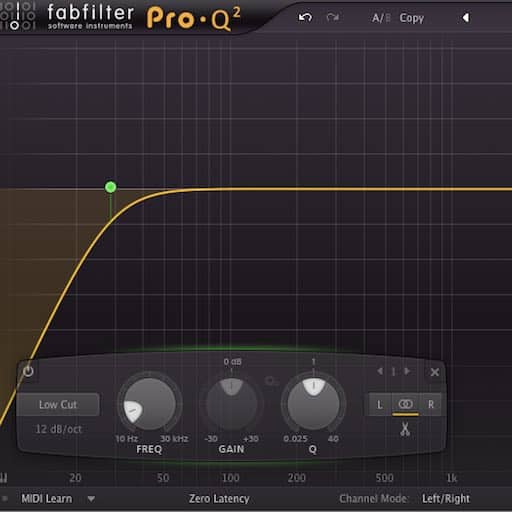
Task: Toggle the A/B state switch
Action: click(381, 18)
